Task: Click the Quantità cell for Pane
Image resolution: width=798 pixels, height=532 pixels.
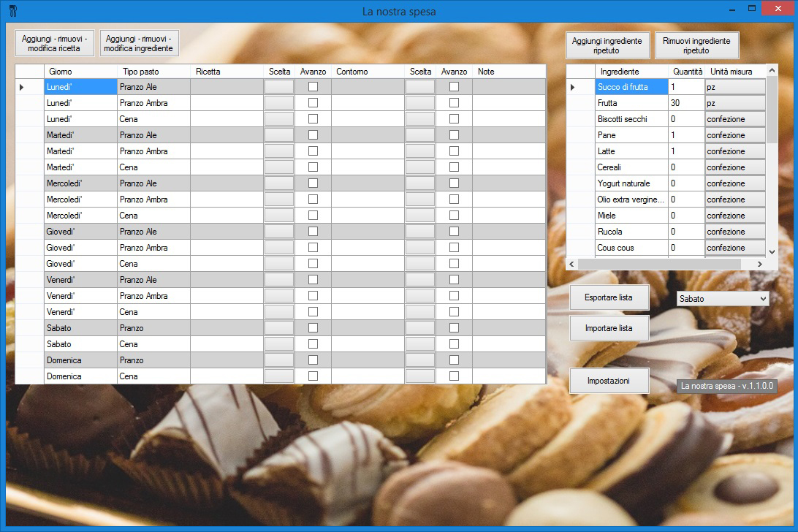Action: click(685, 135)
